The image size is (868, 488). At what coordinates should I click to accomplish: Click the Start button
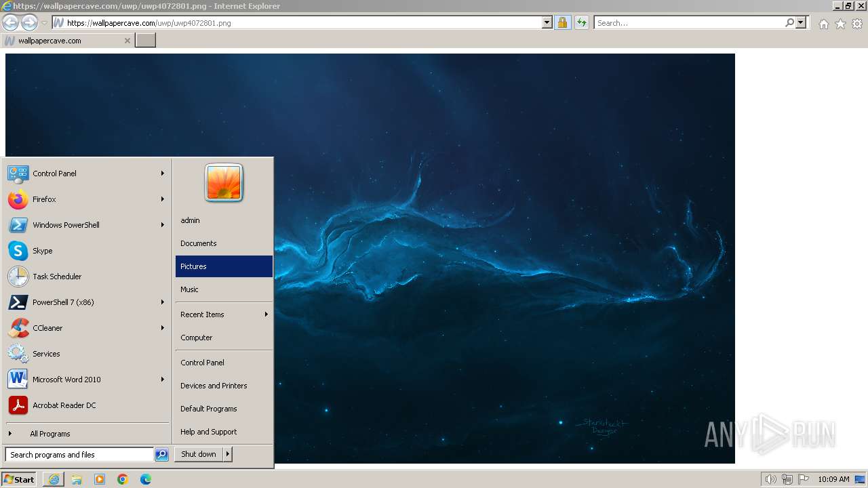pyautogui.click(x=19, y=479)
